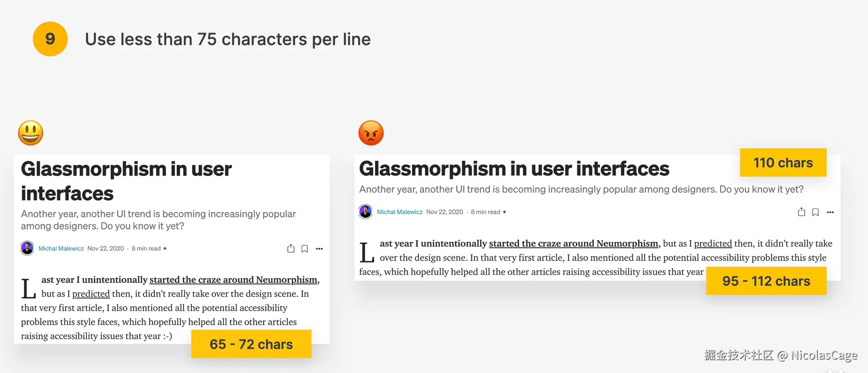Click the happy smiley emoji
Viewport: 868px width, 373px height.
pos(31,133)
